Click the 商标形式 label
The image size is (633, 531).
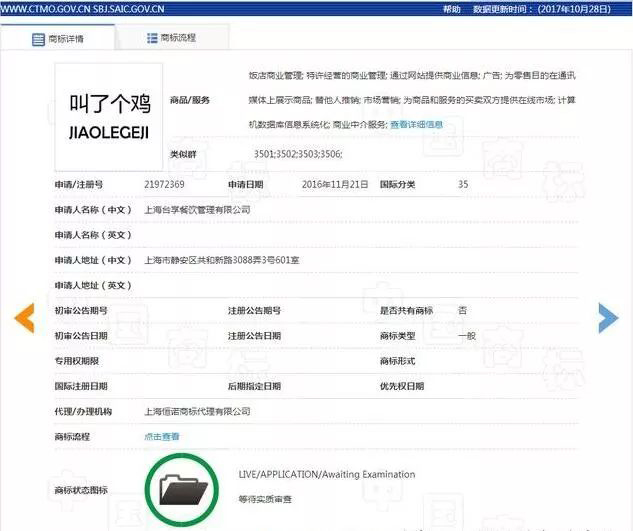pyautogui.click(x=398, y=361)
